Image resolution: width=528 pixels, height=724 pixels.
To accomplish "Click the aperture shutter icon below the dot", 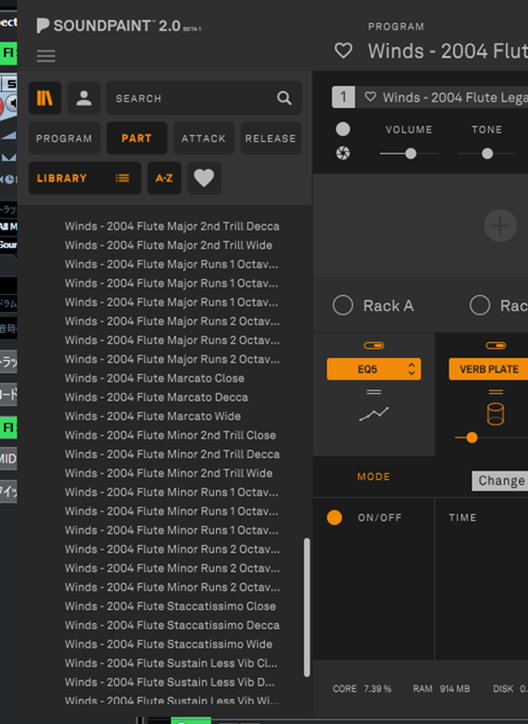I will 342,153.
